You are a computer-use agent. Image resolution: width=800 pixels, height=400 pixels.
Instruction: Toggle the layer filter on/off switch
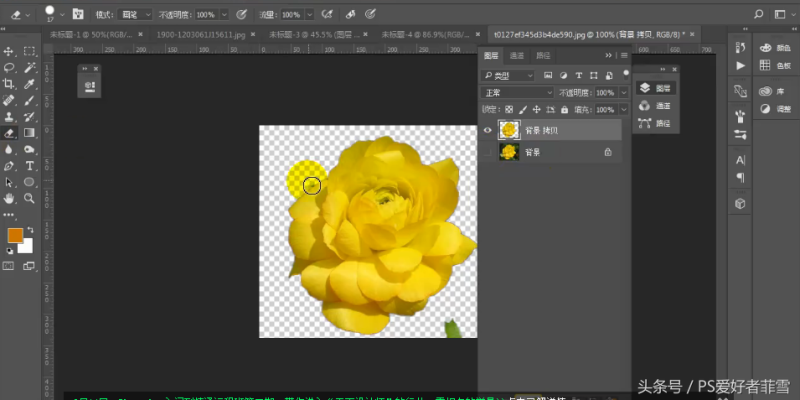point(625,75)
